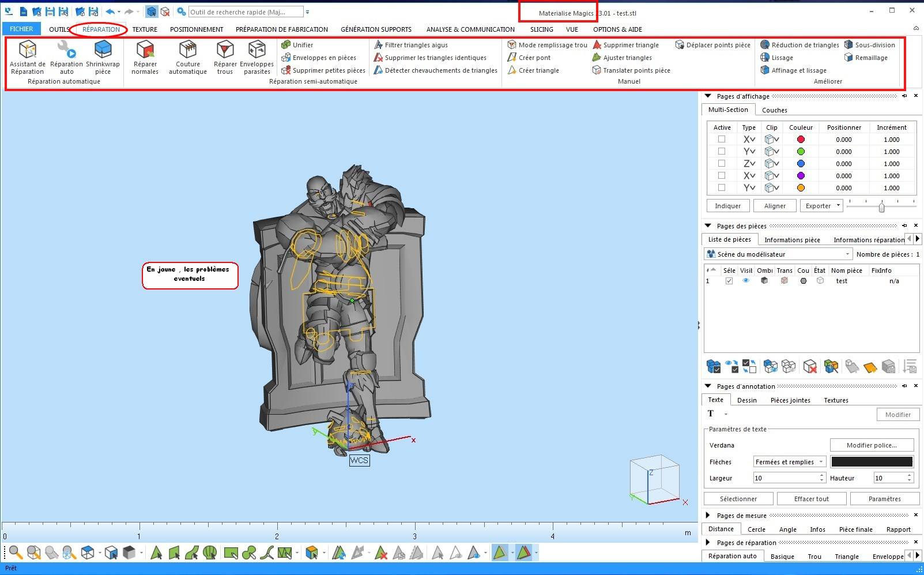The width and height of the screenshot is (924, 575).
Task: Enable the first X section Active checkbox
Action: (x=721, y=140)
